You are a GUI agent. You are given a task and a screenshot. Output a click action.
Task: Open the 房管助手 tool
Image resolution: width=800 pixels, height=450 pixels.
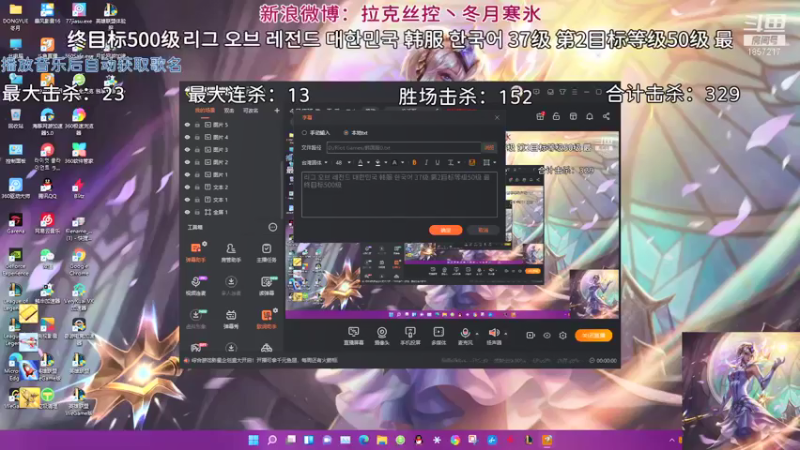tap(231, 252)
